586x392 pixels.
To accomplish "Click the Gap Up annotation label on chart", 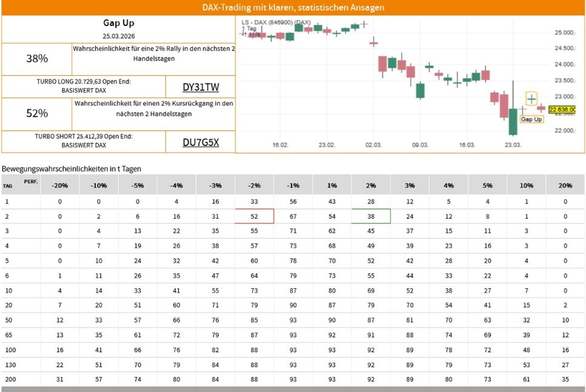I will pos(531,119).
